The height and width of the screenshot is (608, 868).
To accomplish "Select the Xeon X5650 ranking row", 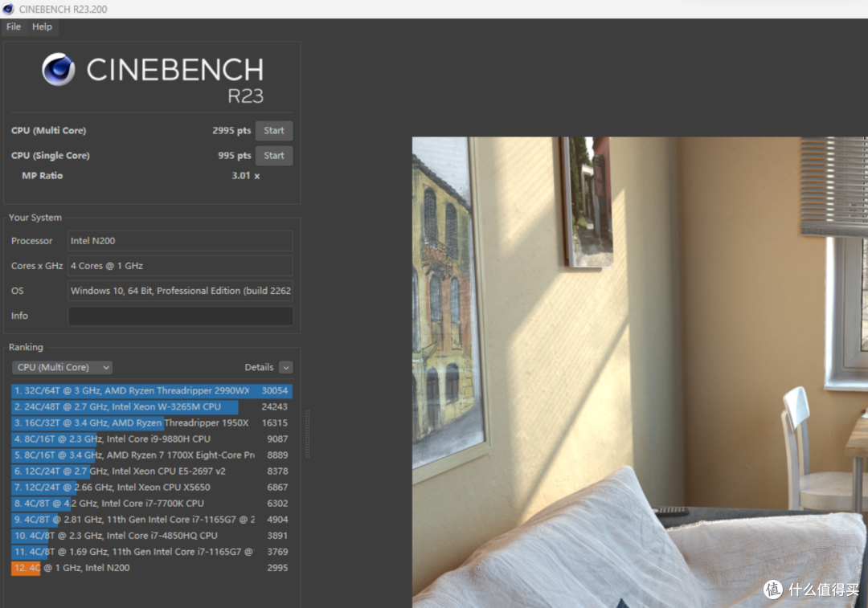I will tap(152, 488).
